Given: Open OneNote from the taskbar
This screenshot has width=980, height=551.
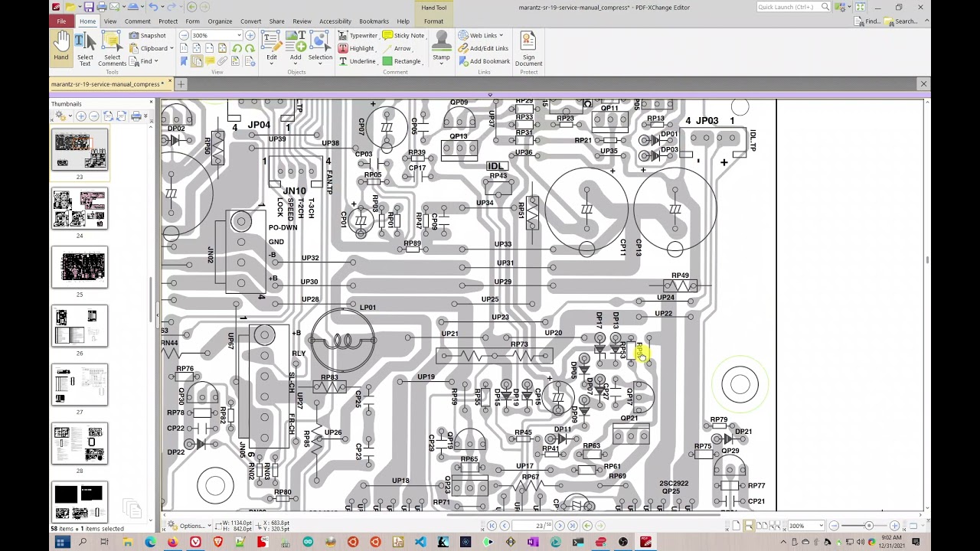Looking at the screenshot, I should point(532,542).
